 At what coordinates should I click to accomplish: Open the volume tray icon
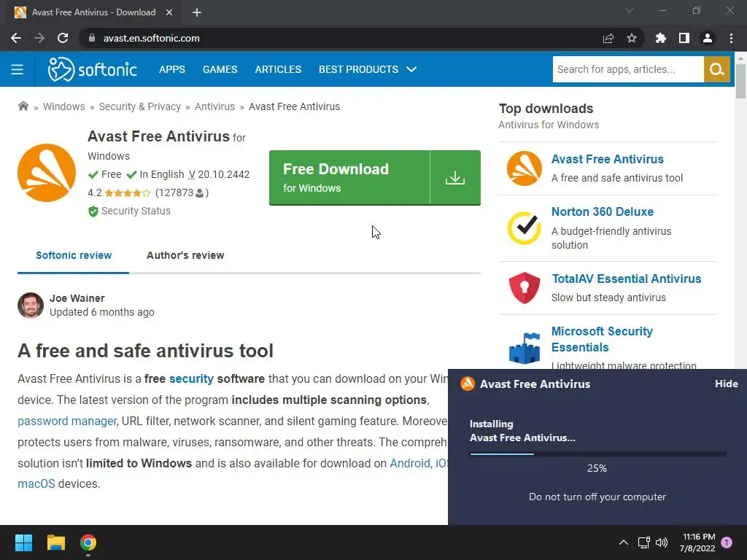point(662,542)
